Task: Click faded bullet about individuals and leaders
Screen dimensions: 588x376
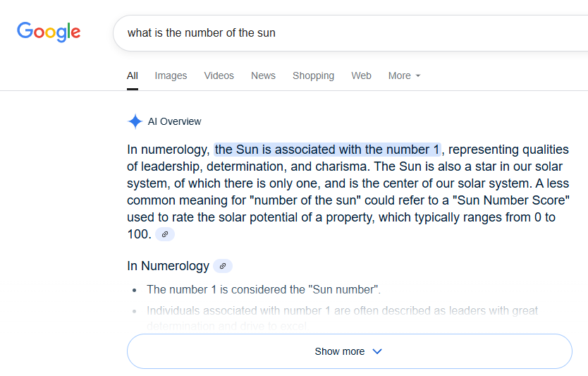Action: click(342, 310)
